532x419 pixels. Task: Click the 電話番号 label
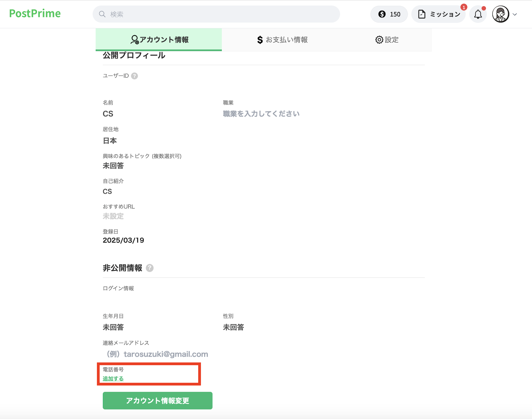pyautogui.click(x=113, y=370)
